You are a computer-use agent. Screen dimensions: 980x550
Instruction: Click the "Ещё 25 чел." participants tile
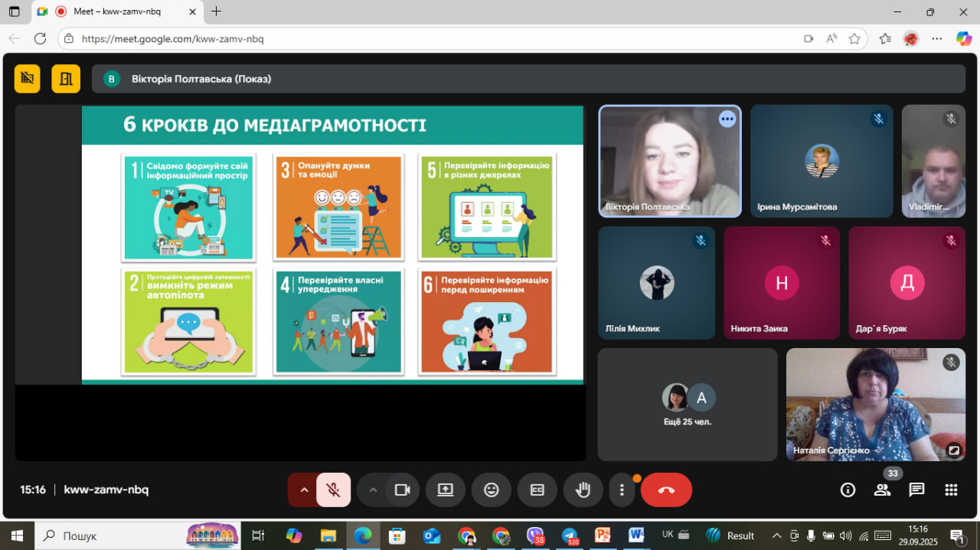click(687, 405)
